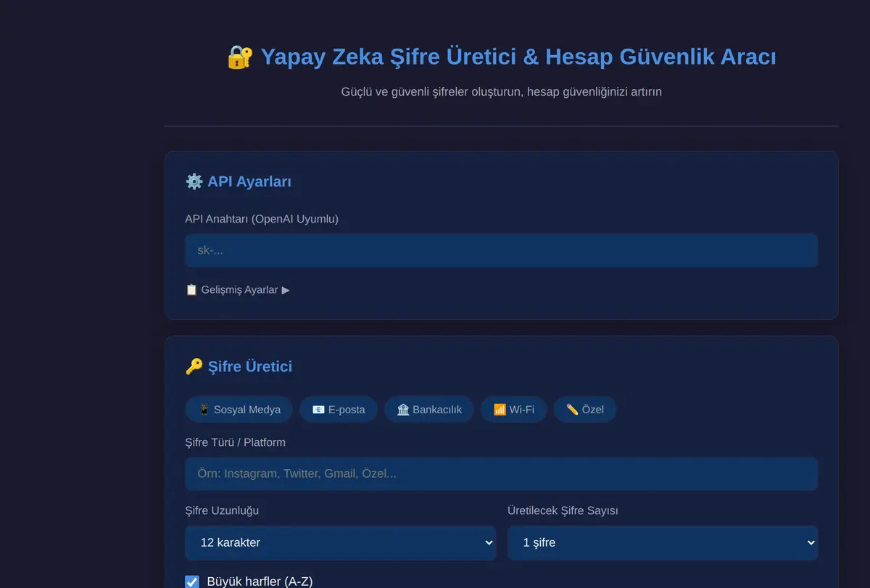Click the Şifre Türü / Platform field
Viewport: 870px width, 588px height.
(501, 473)
